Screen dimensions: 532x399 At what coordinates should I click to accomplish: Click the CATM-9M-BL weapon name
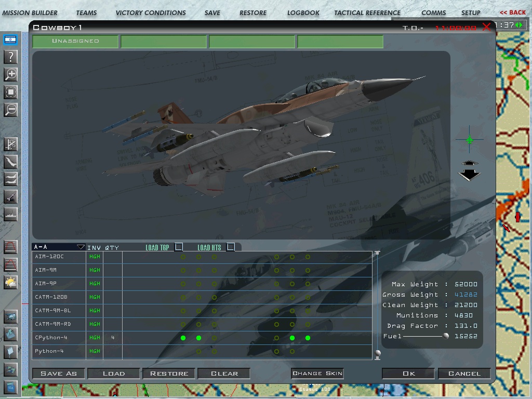point(53,311)
